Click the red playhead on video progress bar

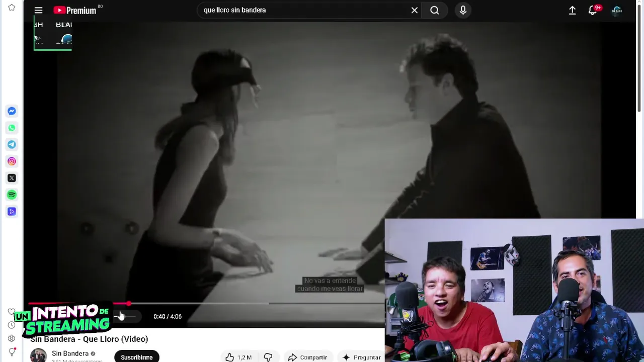tap(129, 304)
